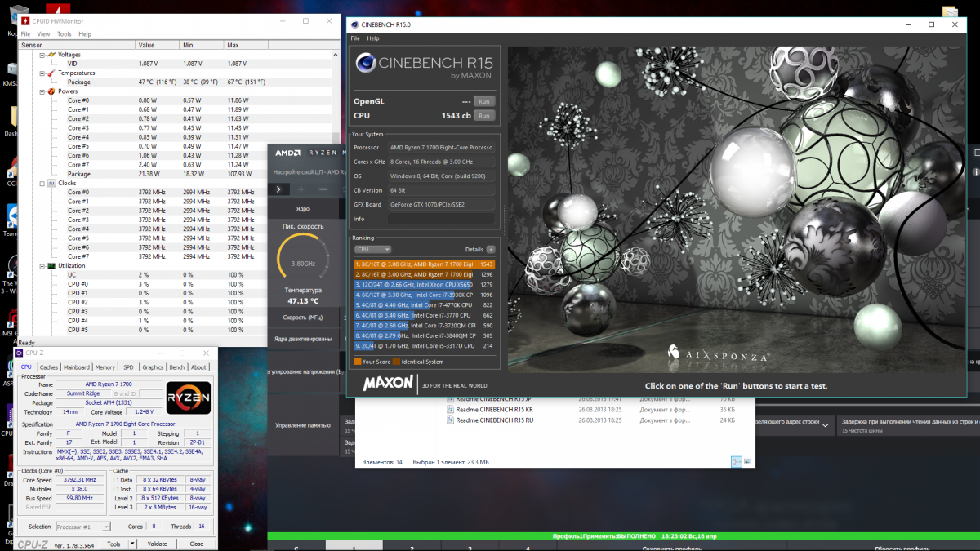Run the CPU test in Cinebench
Viewport: 980px width, 551px height.
484,116
